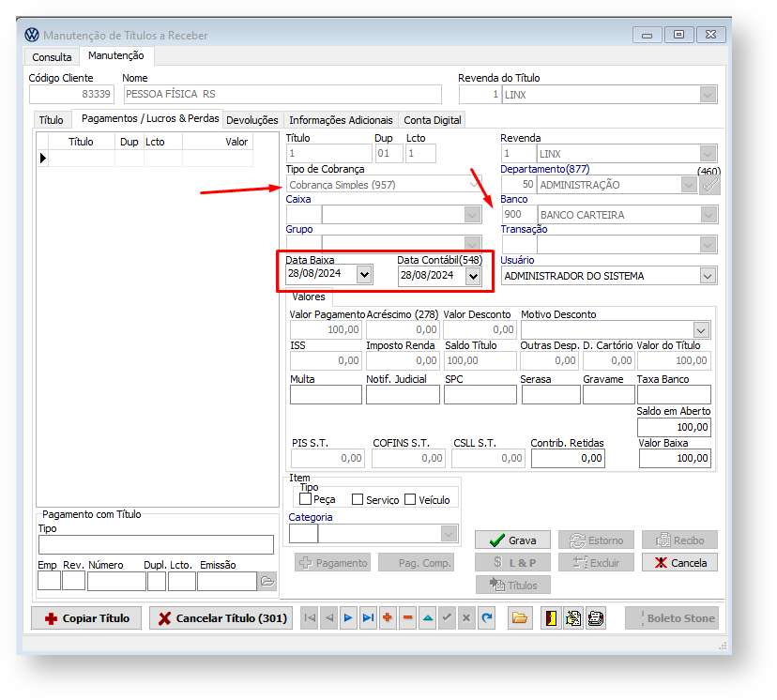Open Data Contábil calendar dropdown
The image size is (777, 700).
(473, 276)
